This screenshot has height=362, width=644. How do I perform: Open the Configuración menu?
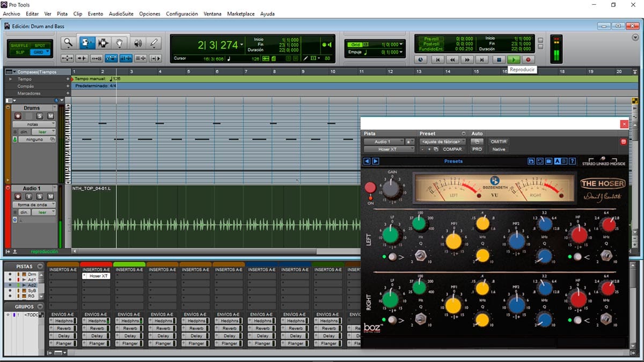(182, 13)
